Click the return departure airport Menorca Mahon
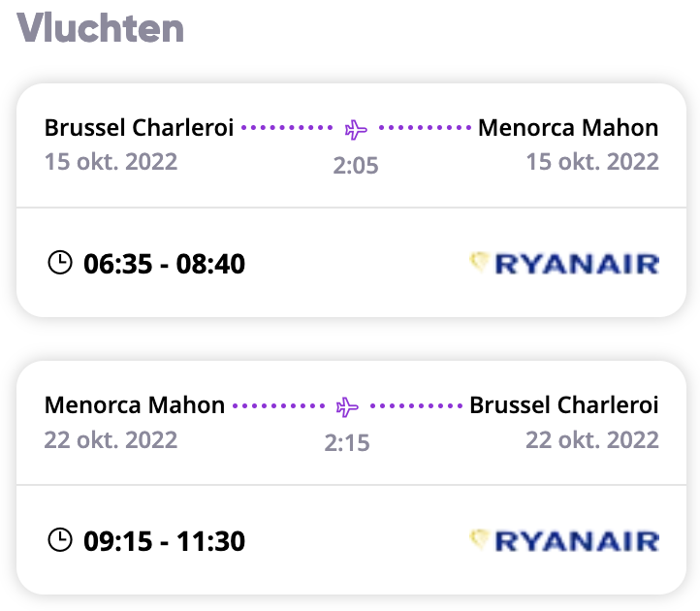Viewport: 700px width, 611px height. coord(135,405)
